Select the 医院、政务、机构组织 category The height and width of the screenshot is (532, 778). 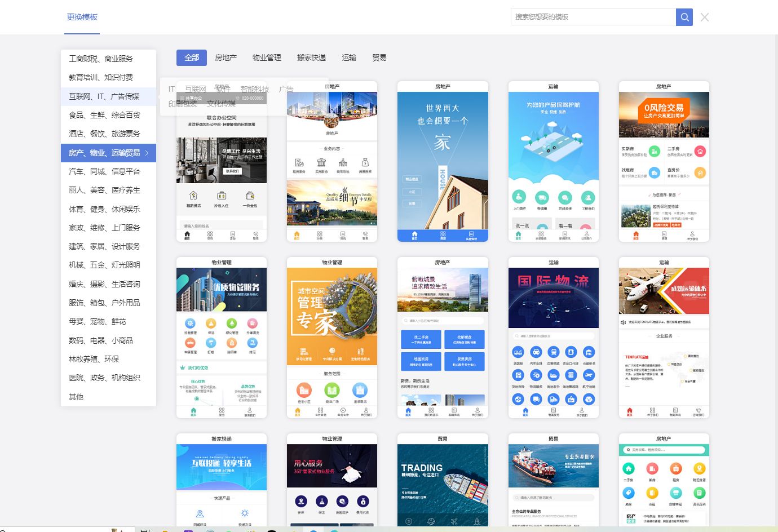click(108, 378)
